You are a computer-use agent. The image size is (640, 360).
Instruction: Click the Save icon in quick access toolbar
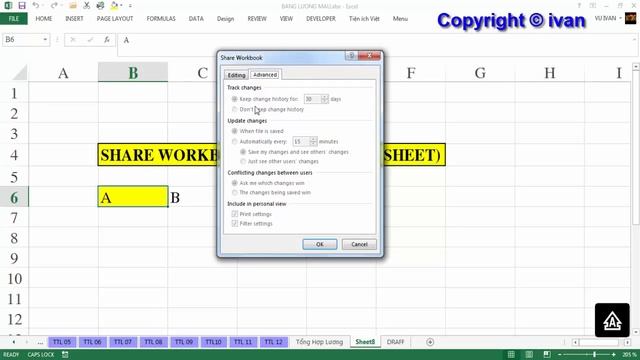[22, 5]
